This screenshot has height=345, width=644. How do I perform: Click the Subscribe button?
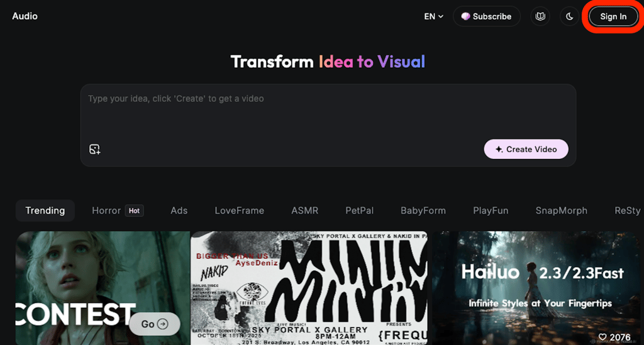tap(487, 16)
